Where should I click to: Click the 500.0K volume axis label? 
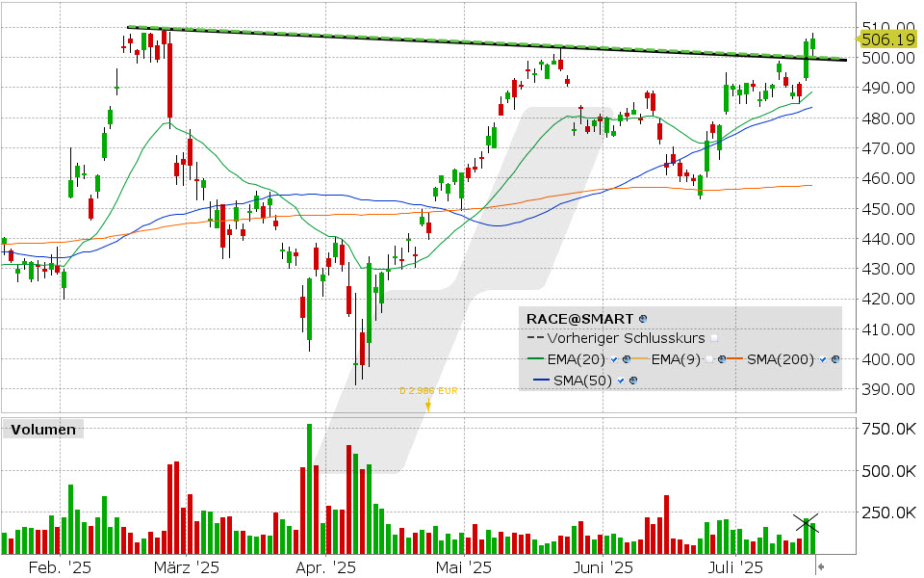[x=888, y=471]
